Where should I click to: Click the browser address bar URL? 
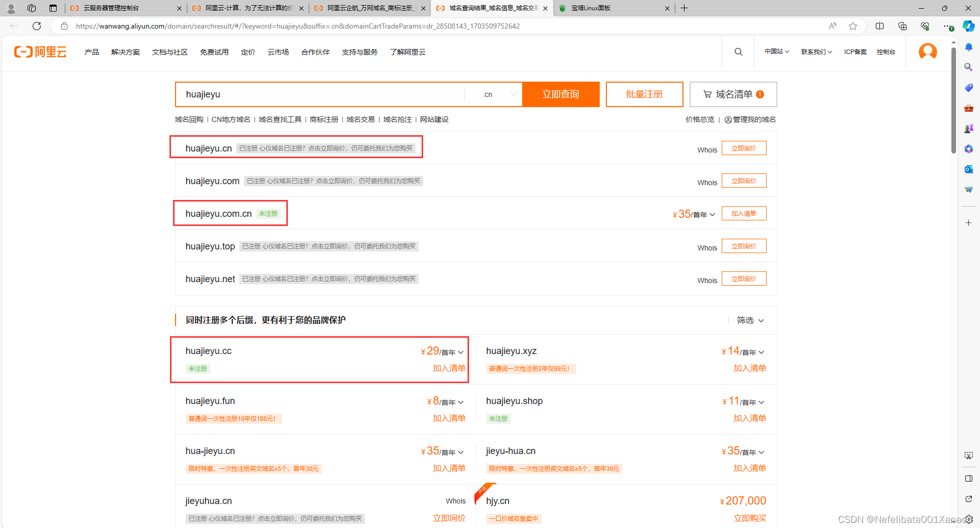[298, 26]
